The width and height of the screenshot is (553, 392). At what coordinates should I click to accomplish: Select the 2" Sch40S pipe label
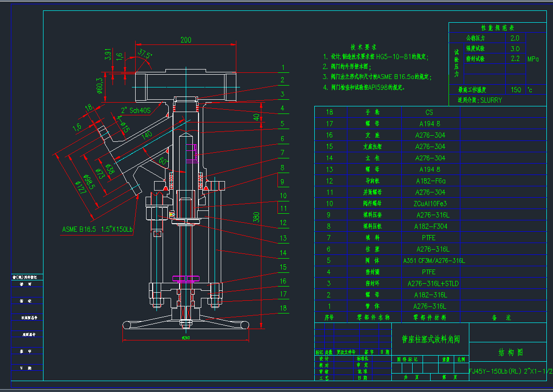[x=137, y=110]
